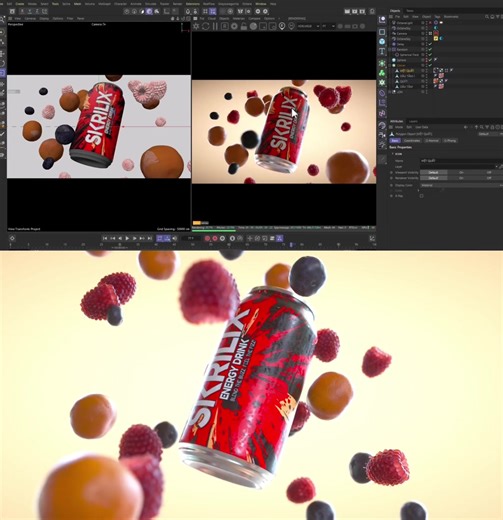
Task: Open the HDR/sRGB dropdown in Live Viewer
Action: click(x=308, y=26)
